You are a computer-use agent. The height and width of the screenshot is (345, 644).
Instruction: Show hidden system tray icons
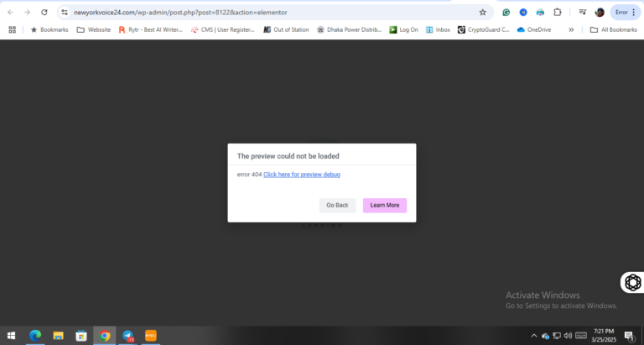[534, 336]
